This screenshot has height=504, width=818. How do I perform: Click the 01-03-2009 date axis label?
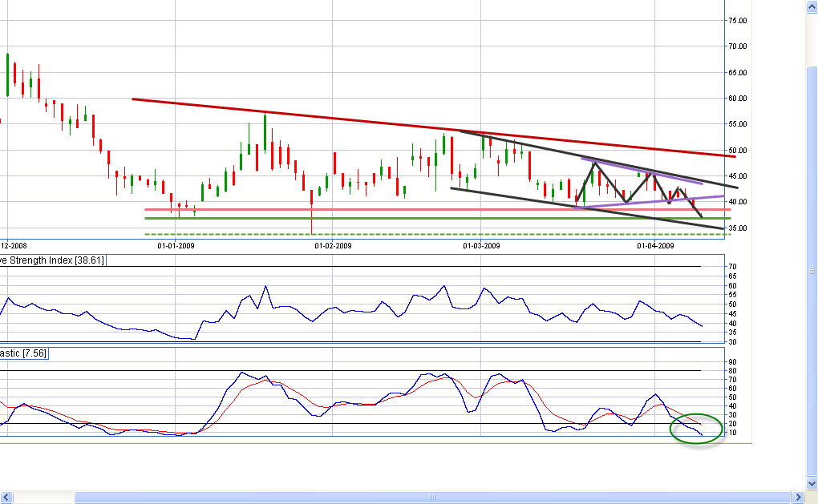coord(481,245)
